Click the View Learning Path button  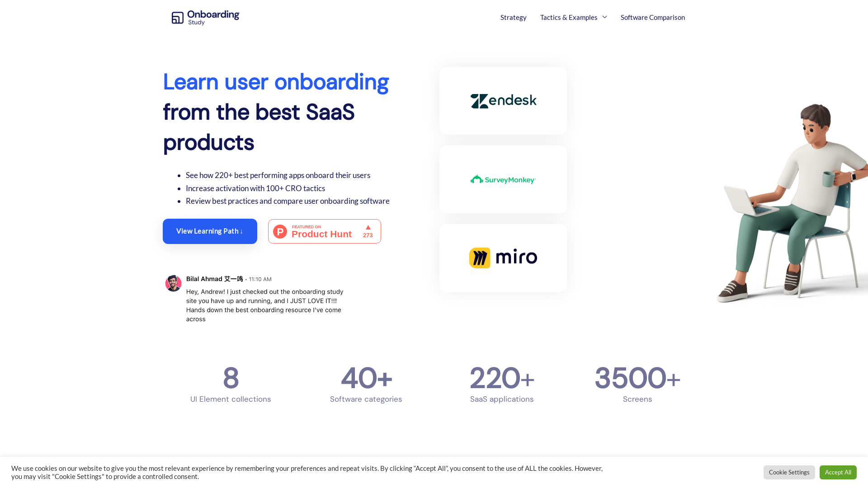pos(210,231)
